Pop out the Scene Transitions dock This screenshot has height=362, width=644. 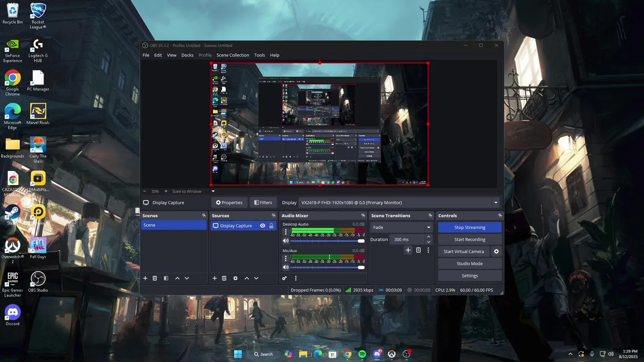[x=430, y=216]
